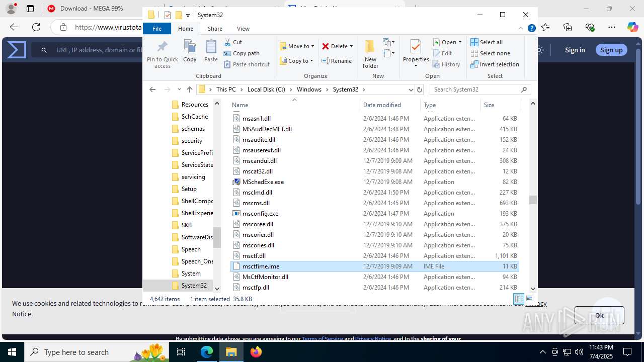
Task: Select the msaudite.dll file
Action: tap(374, 140)
